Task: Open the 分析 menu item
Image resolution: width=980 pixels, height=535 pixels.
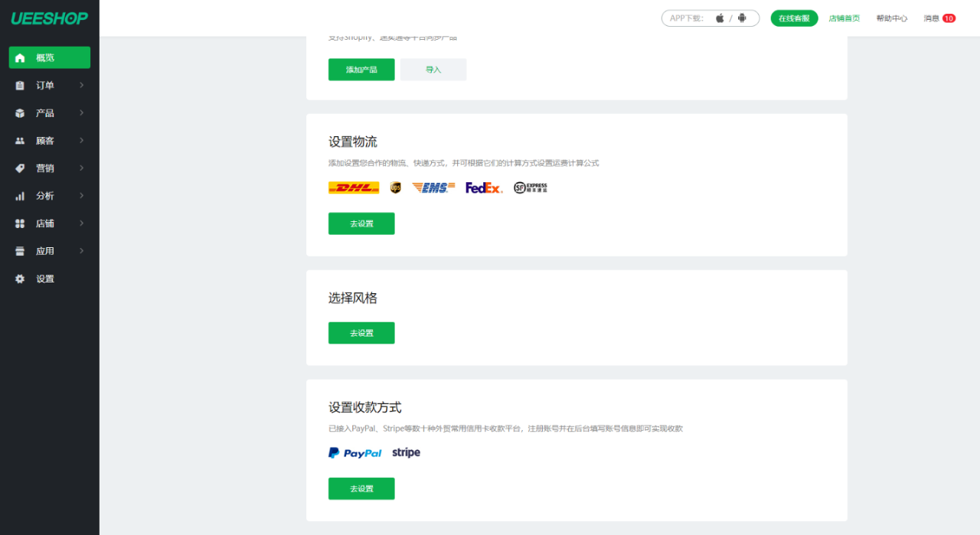Action: [x=50, y=196]
